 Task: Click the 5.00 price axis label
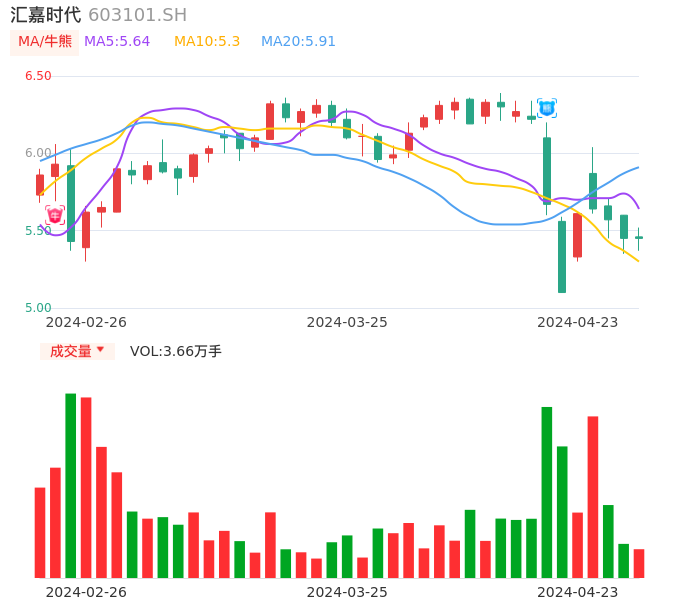pyautogui.click(x=38, y=308)
